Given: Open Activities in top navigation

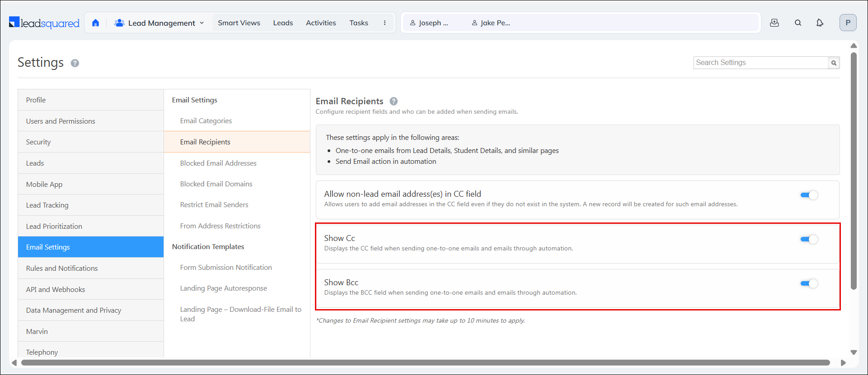Looking at the screenshot, I should pos(321,23).
